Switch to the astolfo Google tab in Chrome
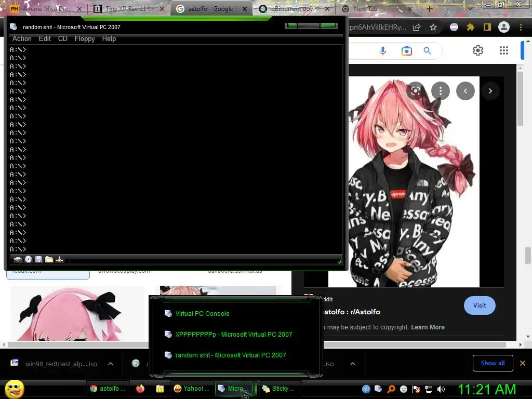 211,9
